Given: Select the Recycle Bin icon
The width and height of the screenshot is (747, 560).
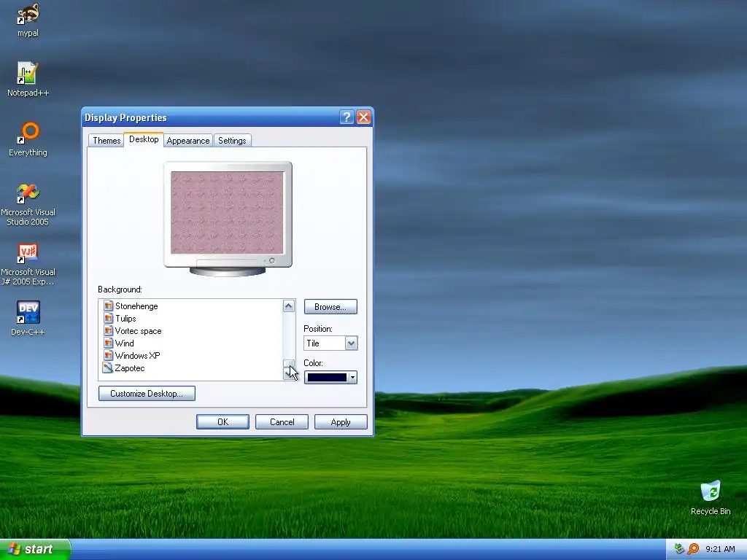Looking at the screenshot, I should [x=711, y=491].
